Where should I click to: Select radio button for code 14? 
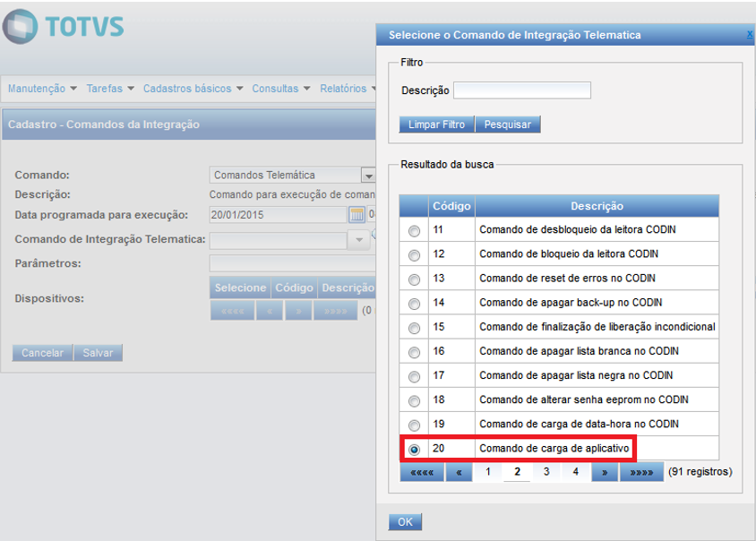[414, 304]
